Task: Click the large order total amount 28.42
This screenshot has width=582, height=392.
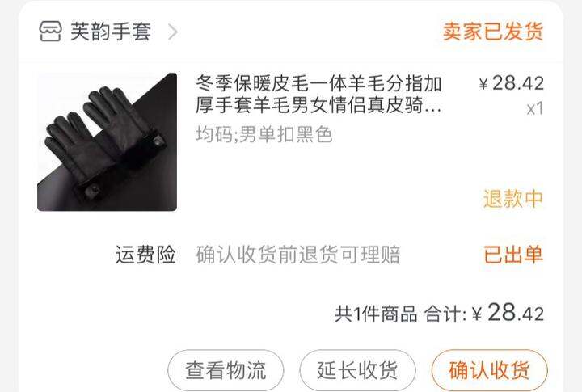Action: point(516,313)
